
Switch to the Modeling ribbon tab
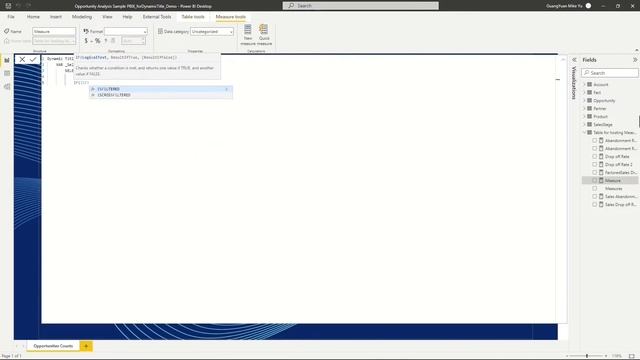coord(82,17)
